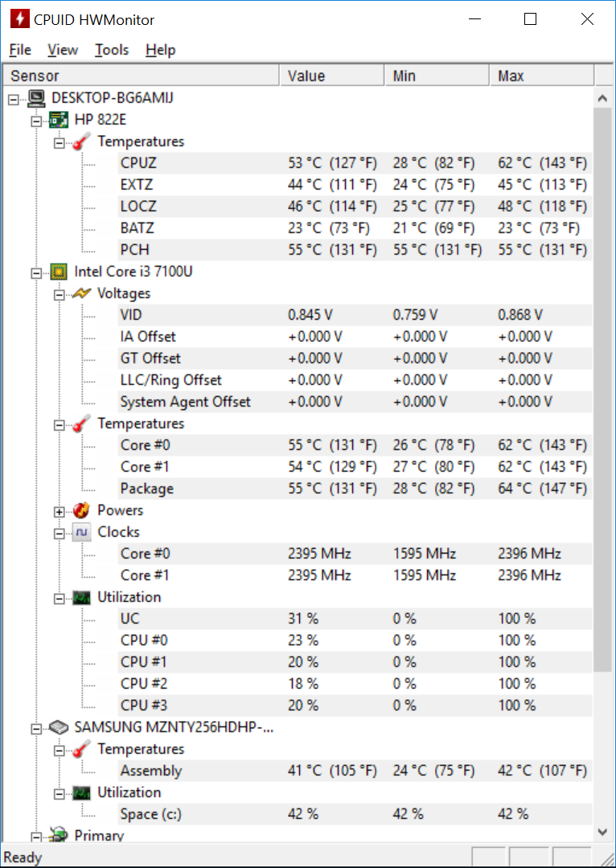Screen dimensions: 616x868
Task: Click the flame icon beside Powers
Action: click(81, 510)
